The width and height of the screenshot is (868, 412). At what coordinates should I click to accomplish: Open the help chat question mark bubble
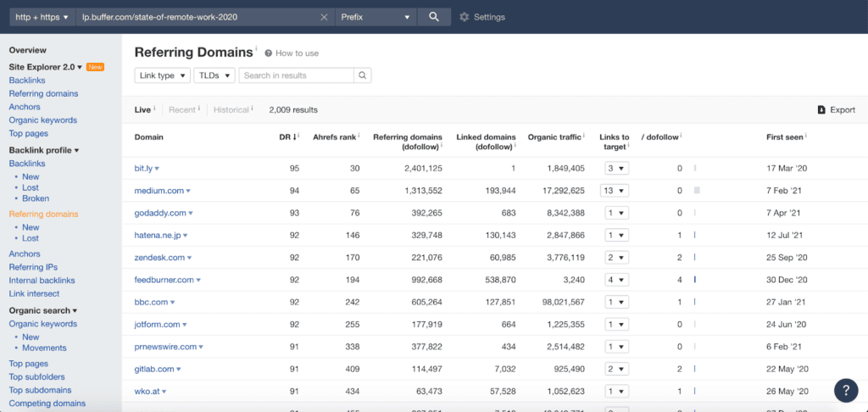coord(846,390)
